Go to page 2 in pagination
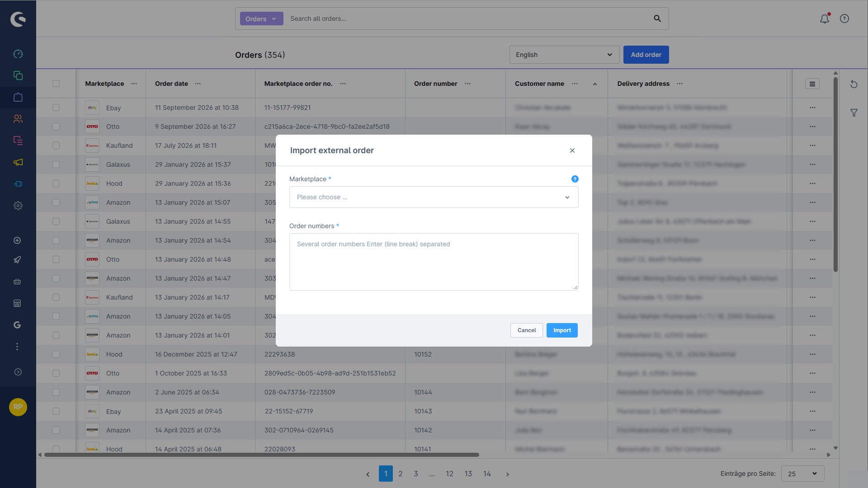 (x=401, y=474)
